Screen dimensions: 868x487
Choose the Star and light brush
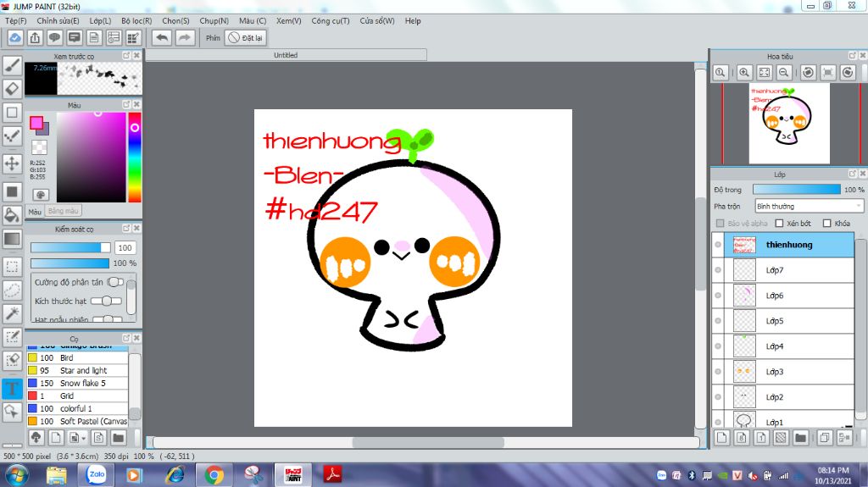[77, 370]
